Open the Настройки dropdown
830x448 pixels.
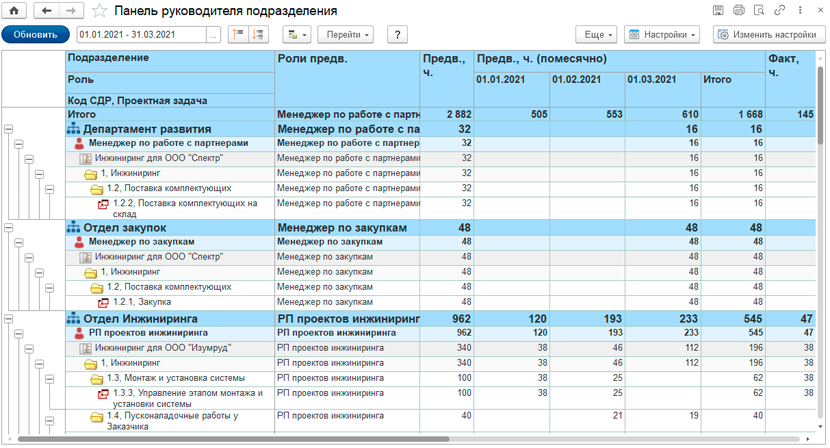pyautogui.click(x=661, y=34)
